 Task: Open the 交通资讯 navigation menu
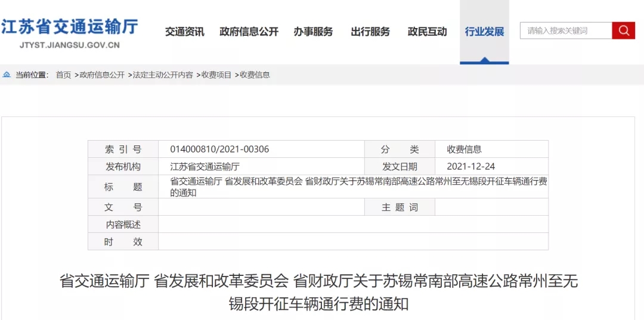click(184, 32)
